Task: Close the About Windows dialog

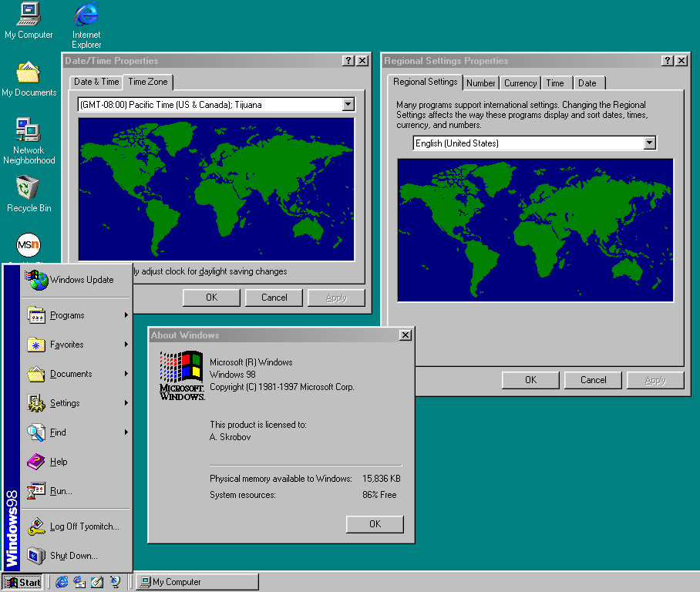Action: [406, 335]
